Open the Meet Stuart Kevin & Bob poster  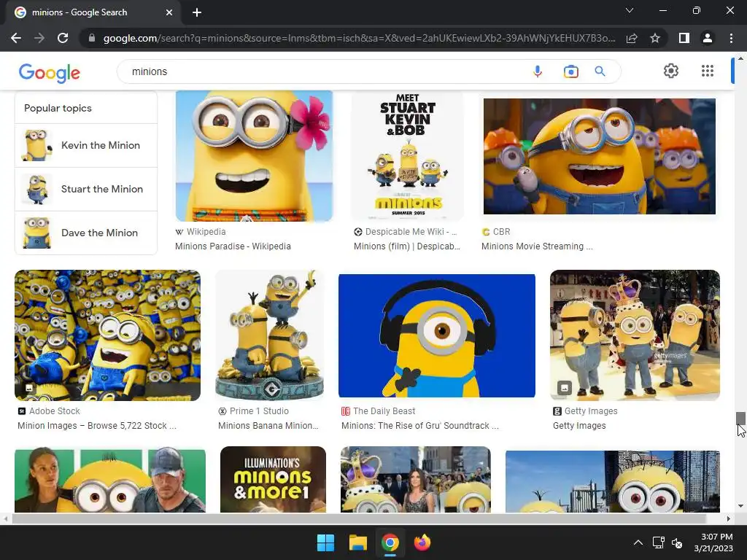pyautogui.click(x=408, y=156)
